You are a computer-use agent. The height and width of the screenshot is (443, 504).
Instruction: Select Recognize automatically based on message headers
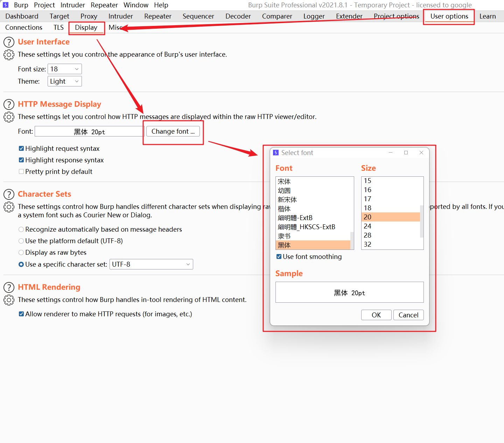[x=21, y=229]
